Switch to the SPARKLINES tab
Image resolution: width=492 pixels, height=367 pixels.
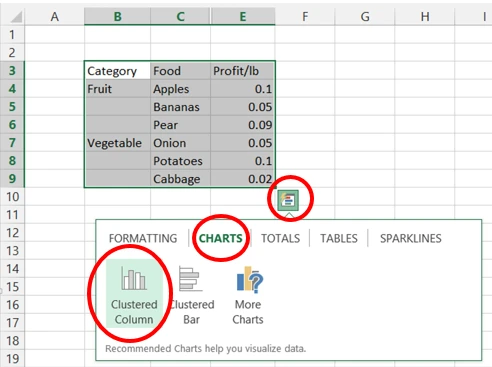[411, 238]
